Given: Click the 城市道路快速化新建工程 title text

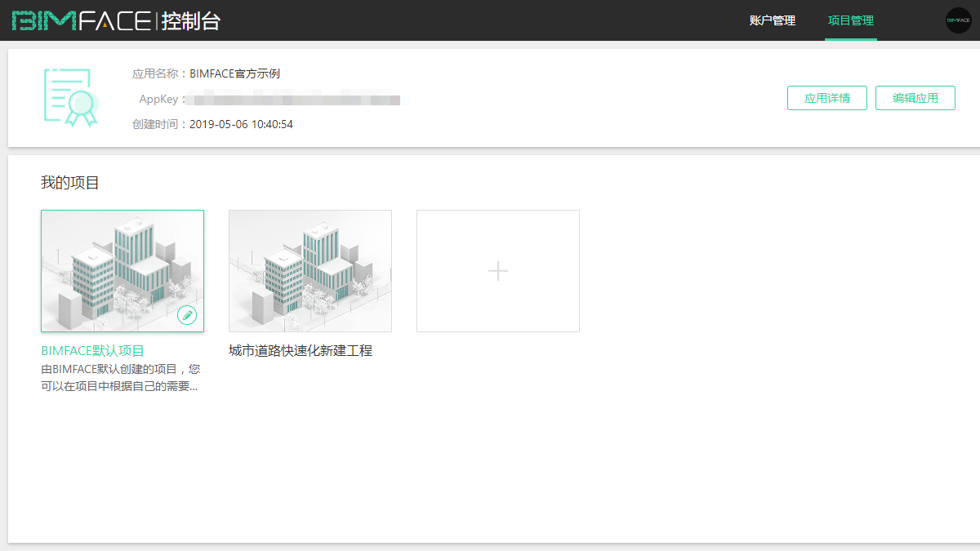Looking at the screenshot, I should pyautogui.click(x=301, y=351).
